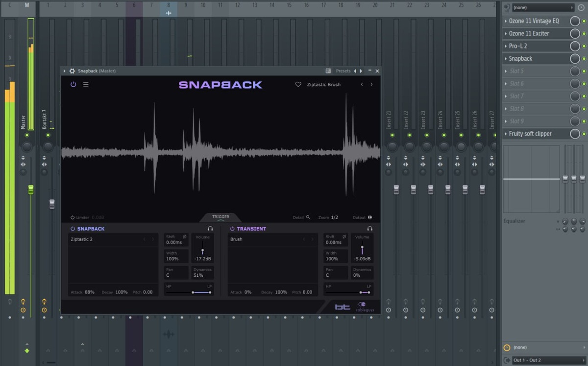Open the Out 1 - Out 2 output dropdown
Image resolution: width=588 pixels, height=366 pixels.
(549, 360)
